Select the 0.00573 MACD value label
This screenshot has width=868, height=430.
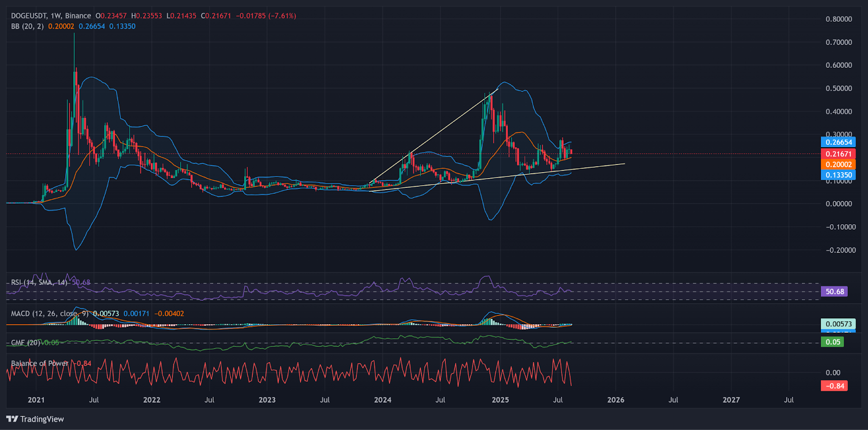[838, 324]
